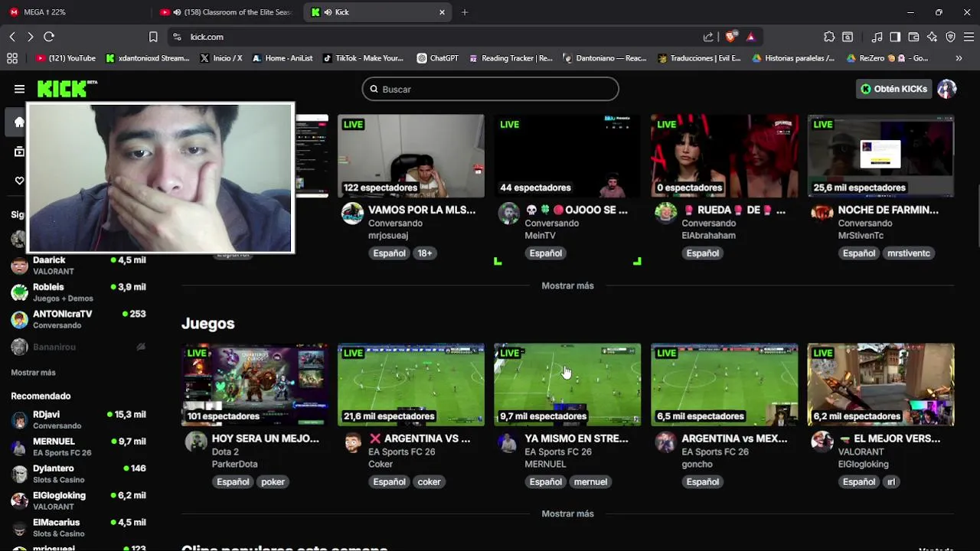Open Brave VPN shield icon

(x=950, y=37)
